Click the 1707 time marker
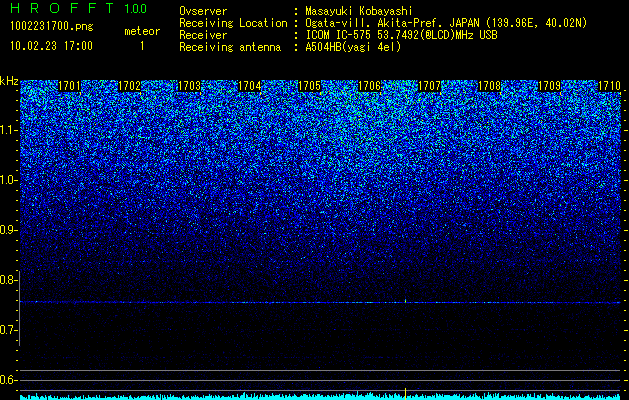The image size is (629, 400). (429, 86)
